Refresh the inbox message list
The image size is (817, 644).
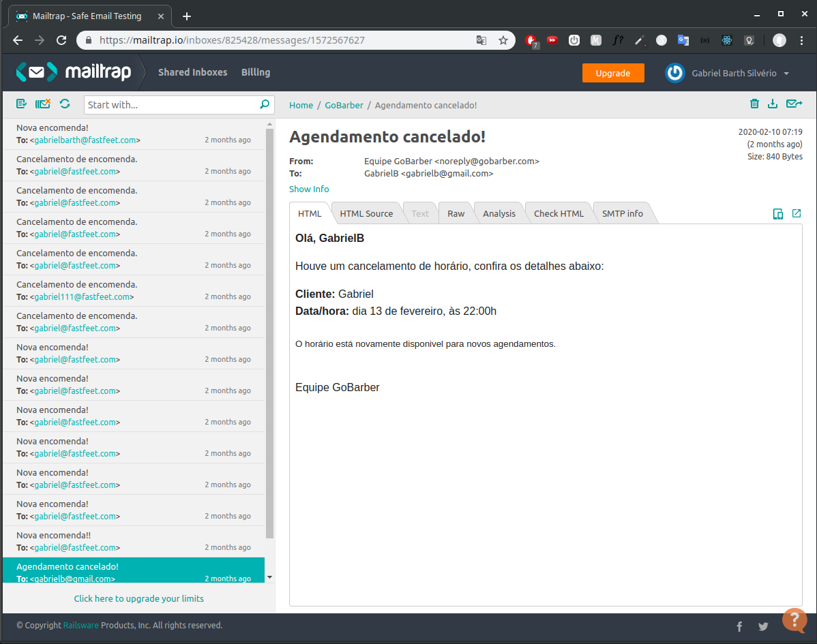65,104
